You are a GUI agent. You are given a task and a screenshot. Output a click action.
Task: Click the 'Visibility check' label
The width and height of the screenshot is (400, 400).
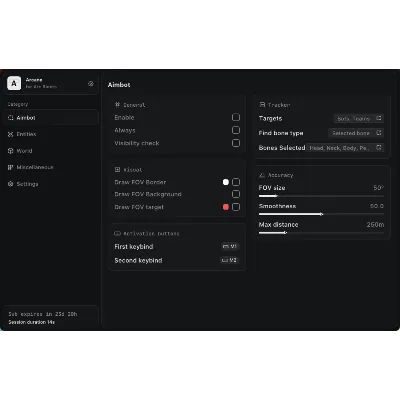(137, 143)
